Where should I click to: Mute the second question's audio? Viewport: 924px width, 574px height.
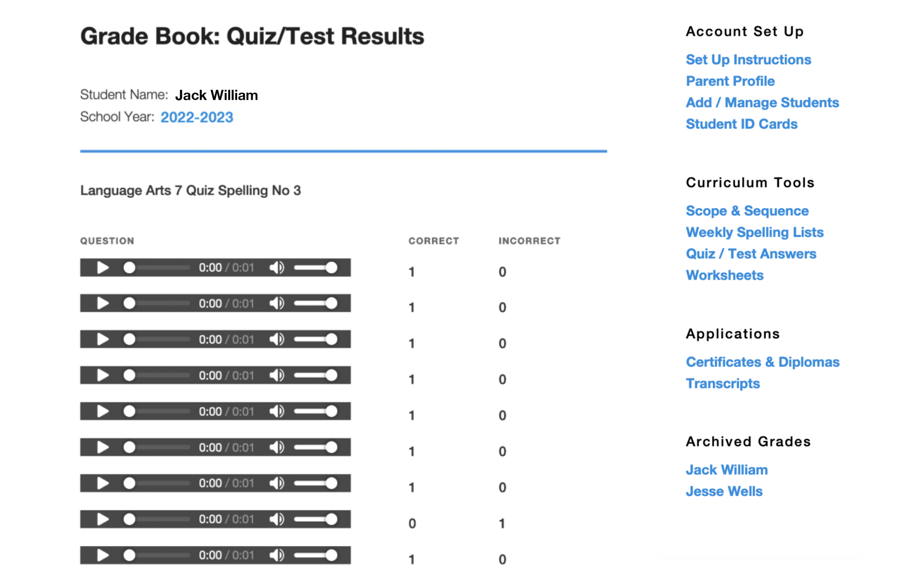tap(277, 303)
